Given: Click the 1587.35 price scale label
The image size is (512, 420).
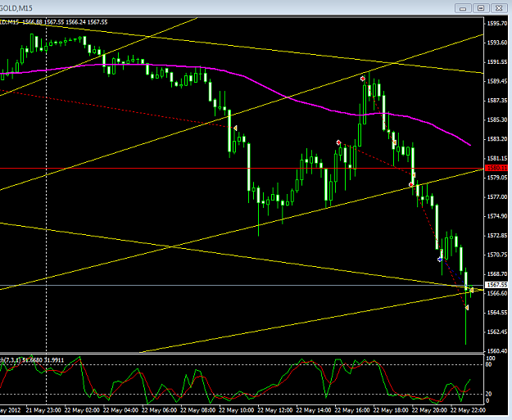Looking at the screenshot, I should pos(497,101).
